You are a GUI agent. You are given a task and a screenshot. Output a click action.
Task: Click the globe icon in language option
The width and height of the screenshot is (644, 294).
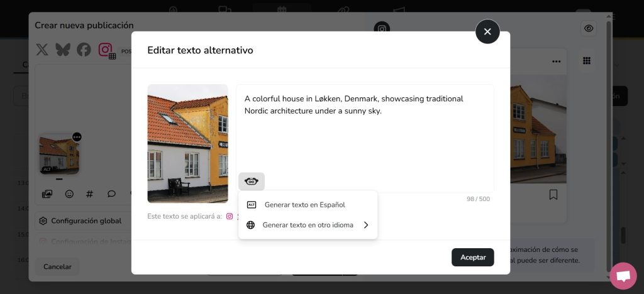[250, 225]
